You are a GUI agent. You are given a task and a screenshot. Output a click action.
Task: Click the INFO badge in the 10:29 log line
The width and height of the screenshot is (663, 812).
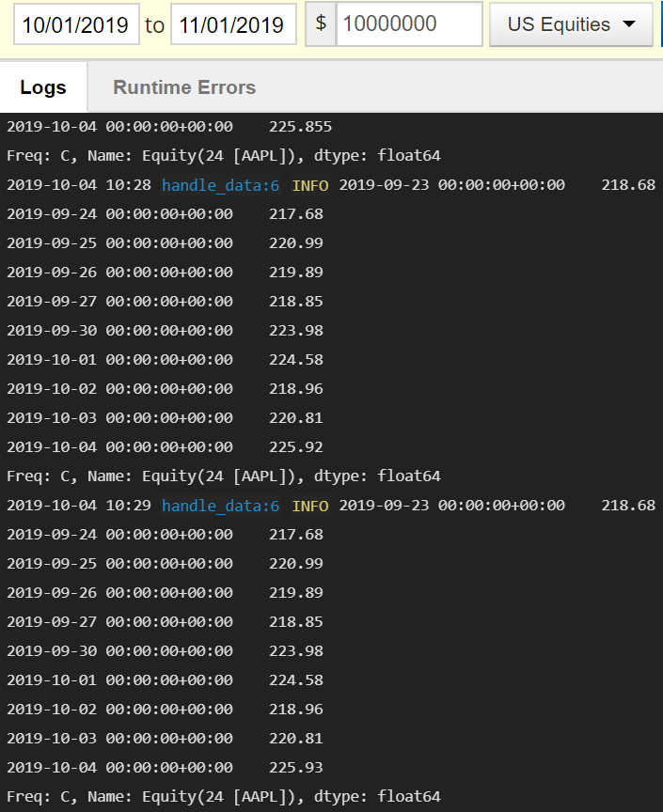(310, 505)
